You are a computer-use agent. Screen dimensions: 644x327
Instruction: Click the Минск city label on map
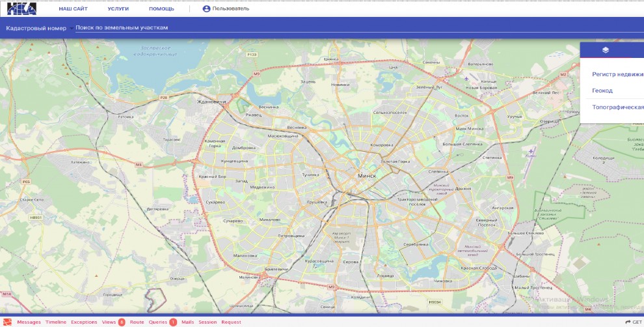367,176
